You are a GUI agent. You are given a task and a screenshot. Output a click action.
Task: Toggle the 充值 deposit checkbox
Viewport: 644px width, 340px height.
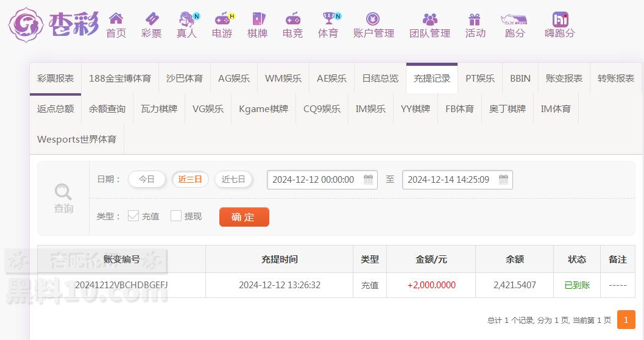[x=133, y=216]
